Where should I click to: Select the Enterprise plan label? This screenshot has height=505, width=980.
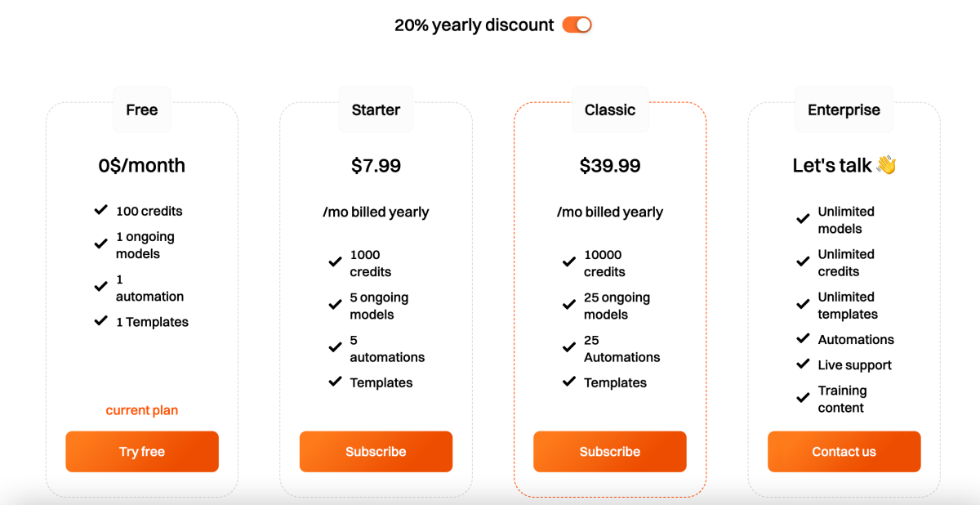tap(844, 109)
